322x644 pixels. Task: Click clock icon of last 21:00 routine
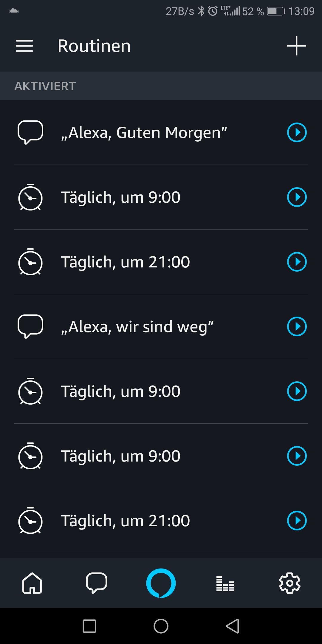[30, 521]
